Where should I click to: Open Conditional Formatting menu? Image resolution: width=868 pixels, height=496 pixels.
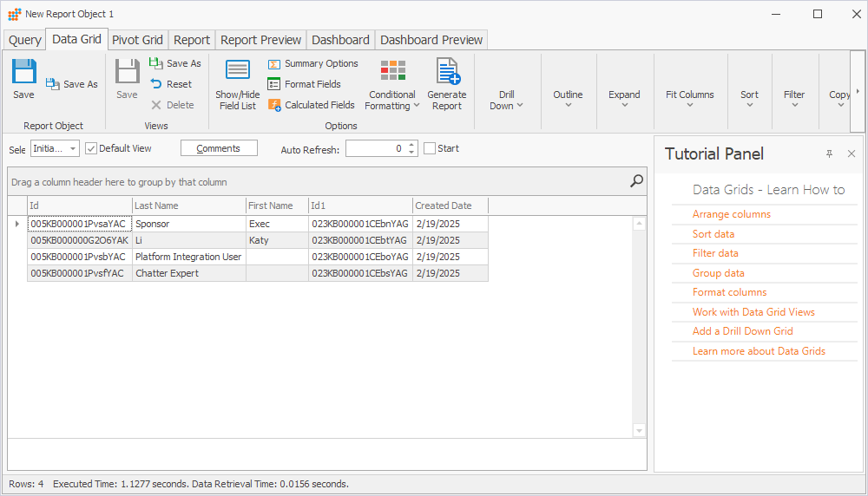pyautogui.click(x=392, y=84)
